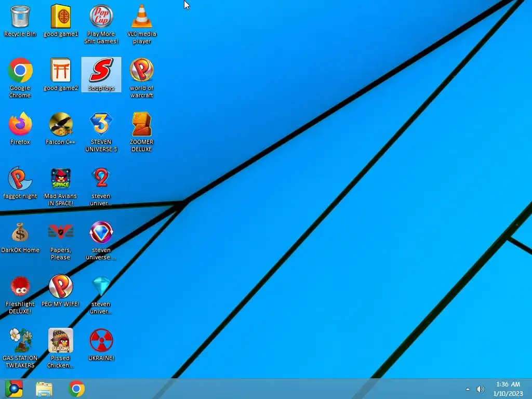Screen dimensions: 532x399
Task: Open the blue diamond steven univer icon
Action: (101, 294)
